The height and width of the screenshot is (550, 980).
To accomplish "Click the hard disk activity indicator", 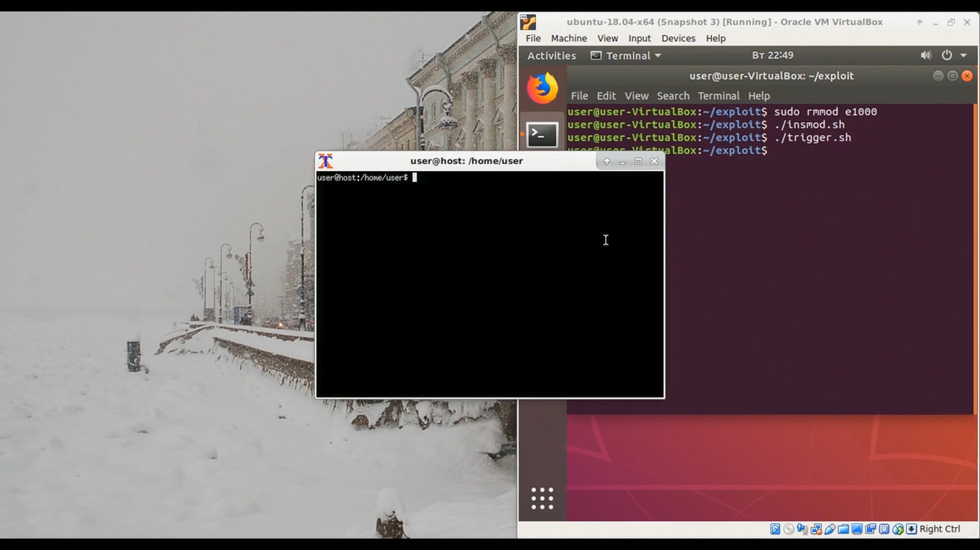I will click(x=775, y=529).
